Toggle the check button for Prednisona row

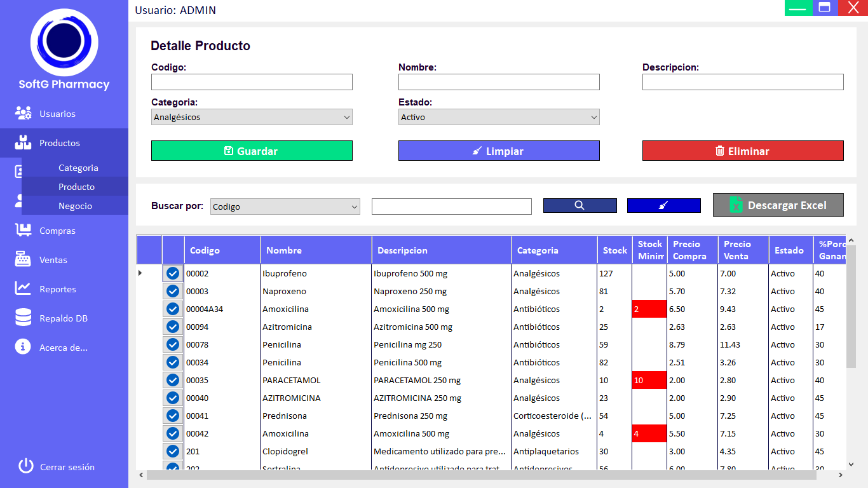point(172,416)
